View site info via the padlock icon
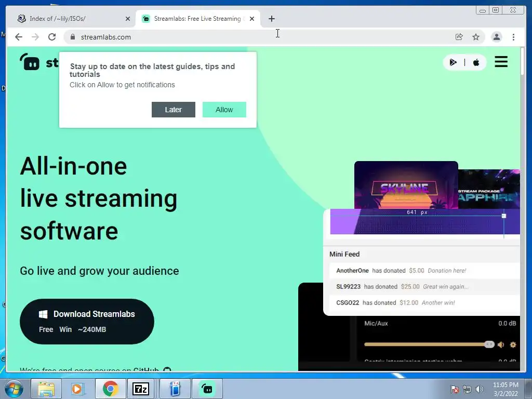Screen dimensions: 532x399 pos(73,37)
